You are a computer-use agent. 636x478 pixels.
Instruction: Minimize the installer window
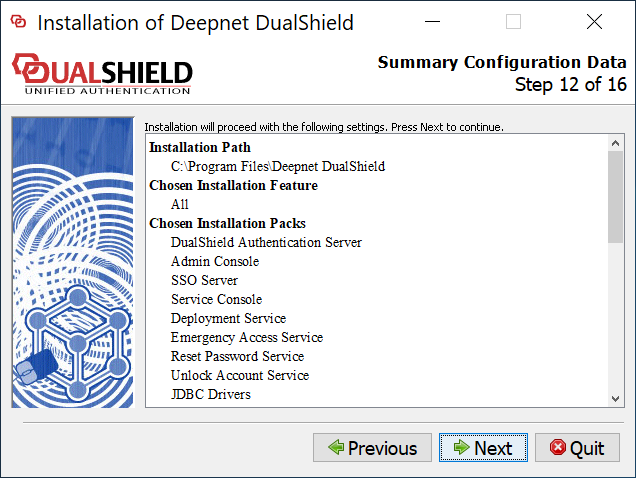[431, 22]
